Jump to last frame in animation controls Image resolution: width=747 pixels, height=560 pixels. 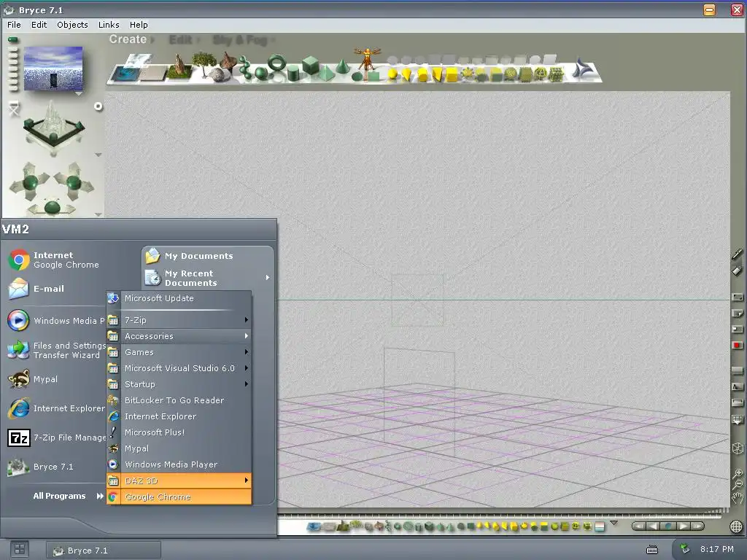pyautogui.click(x=698, y=526)
